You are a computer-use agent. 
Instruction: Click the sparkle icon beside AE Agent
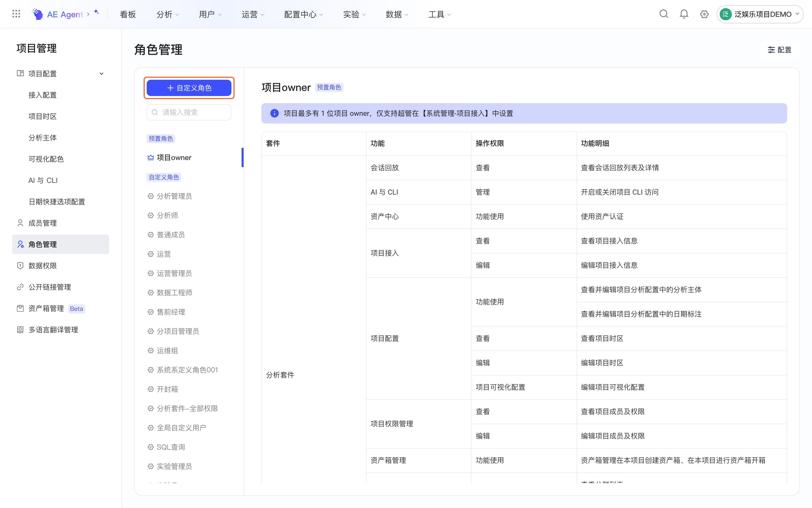[97, 12]
